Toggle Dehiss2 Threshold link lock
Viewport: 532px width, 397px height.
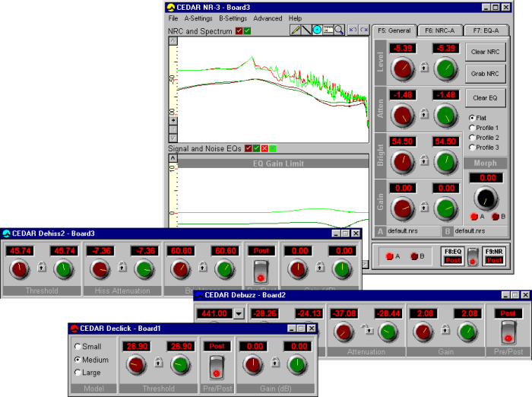(x=42, y=267)
